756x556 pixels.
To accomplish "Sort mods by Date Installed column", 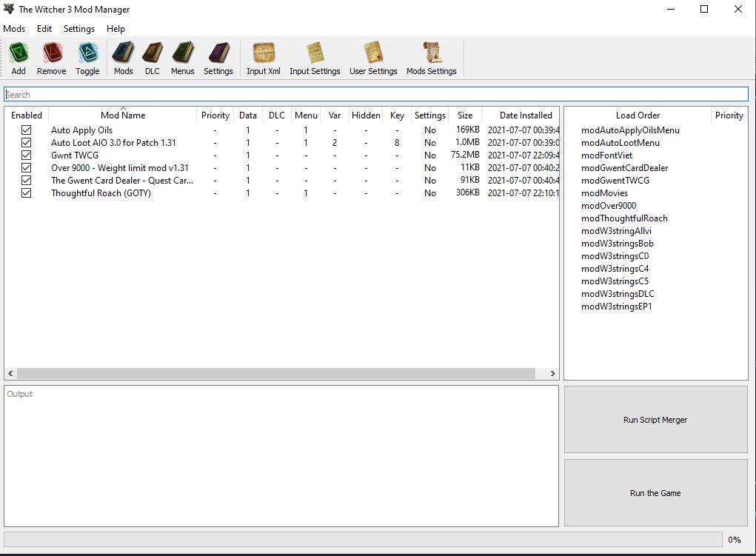I will (525, 115).
